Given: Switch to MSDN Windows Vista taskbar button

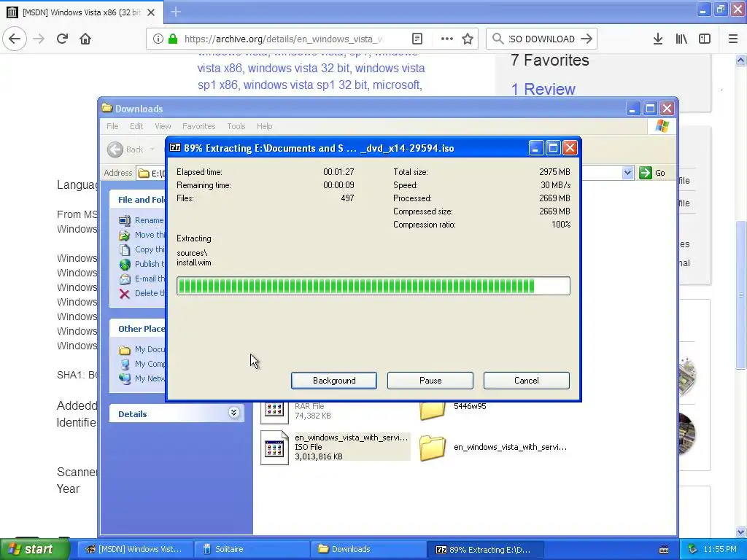Looking at the screenshot, I should [x=135, y=549].
